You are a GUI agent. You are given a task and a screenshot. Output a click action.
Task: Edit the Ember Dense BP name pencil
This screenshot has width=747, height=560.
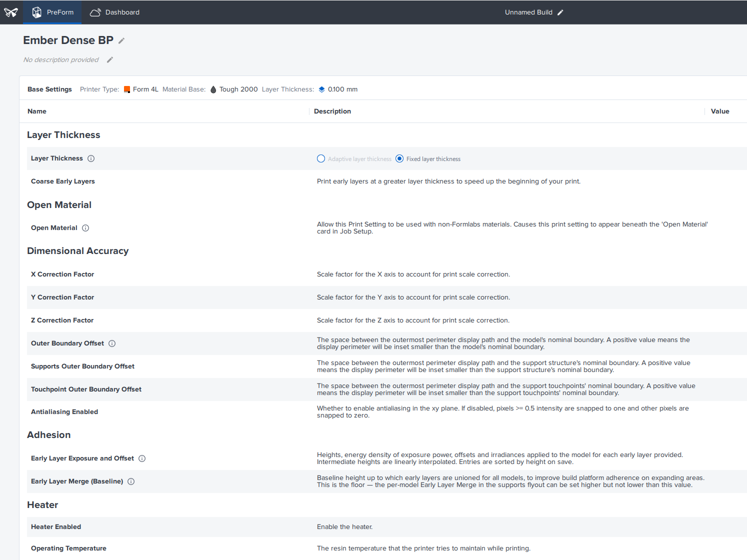tap(121, 40)
